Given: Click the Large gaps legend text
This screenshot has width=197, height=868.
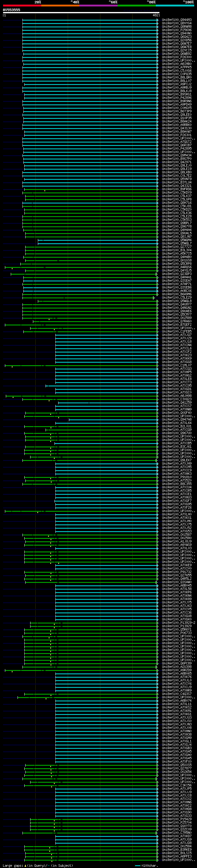Looking at the screenshot, I should click(38, 865).
